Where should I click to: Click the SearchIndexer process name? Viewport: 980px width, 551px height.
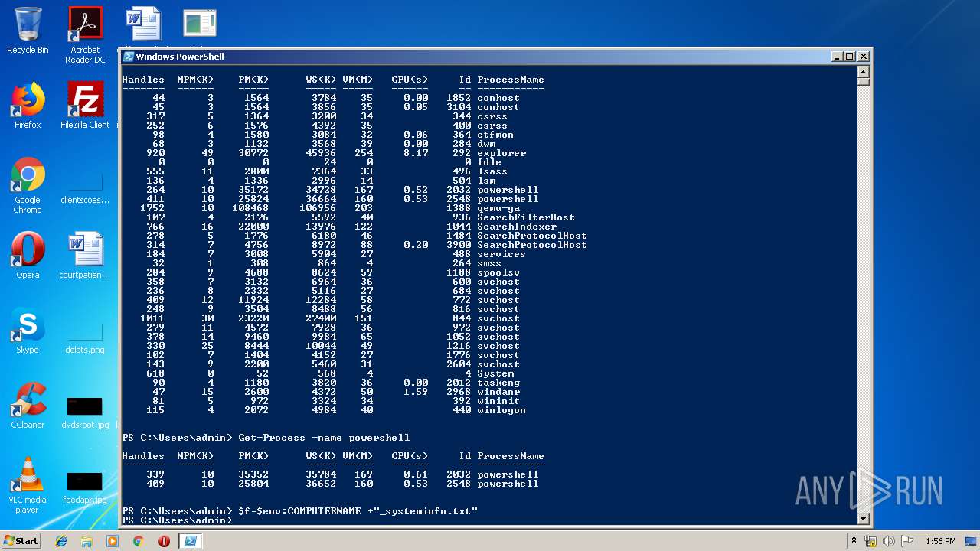click(x=517, y=227)
